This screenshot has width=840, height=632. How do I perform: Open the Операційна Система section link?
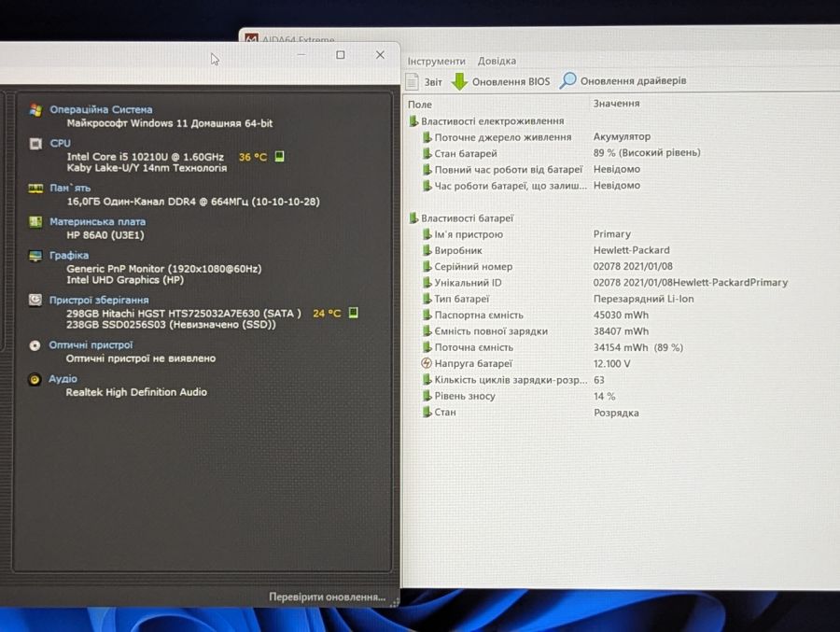[x=101, y=109]
